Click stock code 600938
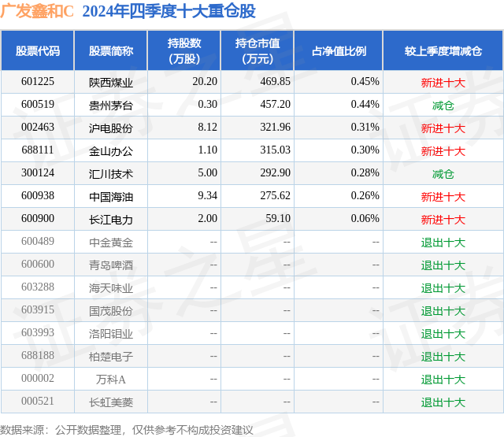Image resolution: width=504 pixels, height=437 pixels. point(38,196)
